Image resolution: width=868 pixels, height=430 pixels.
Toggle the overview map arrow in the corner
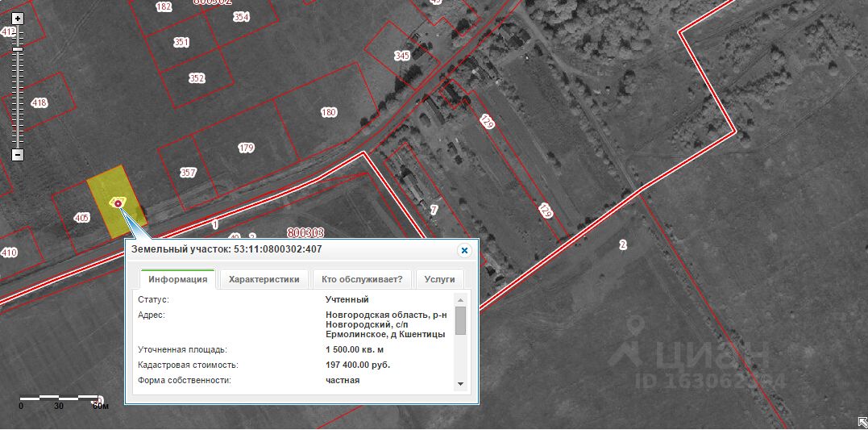click(x=862, y=422)
